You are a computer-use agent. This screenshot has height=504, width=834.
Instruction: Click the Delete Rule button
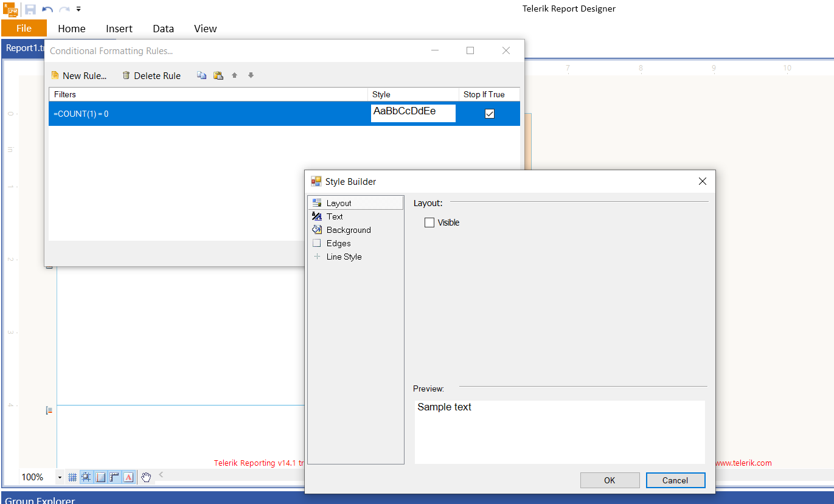151,75
